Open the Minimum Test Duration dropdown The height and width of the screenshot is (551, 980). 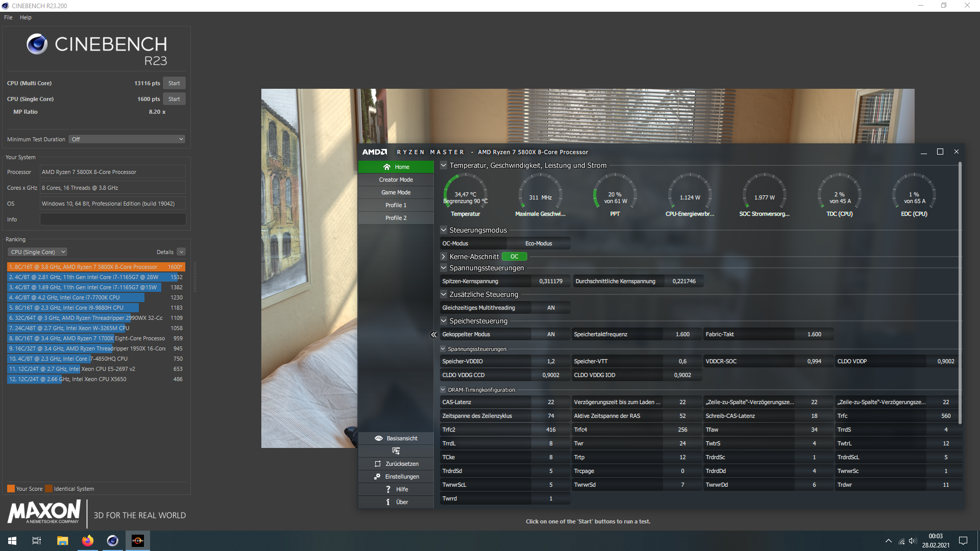(x=127, y=139)
